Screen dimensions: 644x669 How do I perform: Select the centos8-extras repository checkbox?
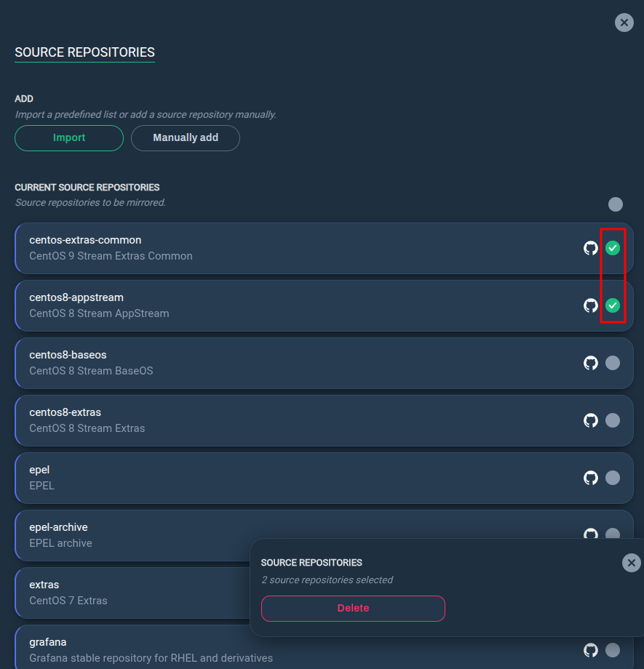[613, 420]
